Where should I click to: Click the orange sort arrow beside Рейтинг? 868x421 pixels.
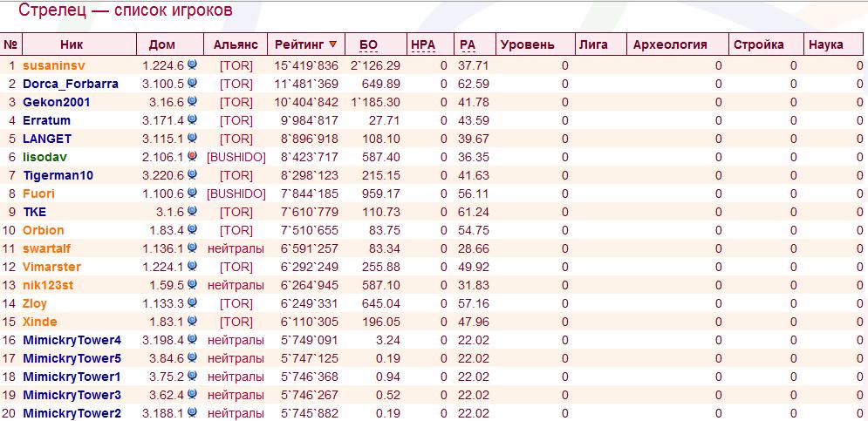point(332,44)
